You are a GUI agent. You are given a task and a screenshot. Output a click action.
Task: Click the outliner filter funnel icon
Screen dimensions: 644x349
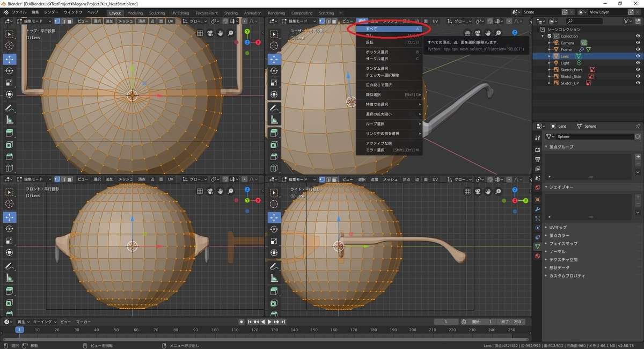click(628, 21)
